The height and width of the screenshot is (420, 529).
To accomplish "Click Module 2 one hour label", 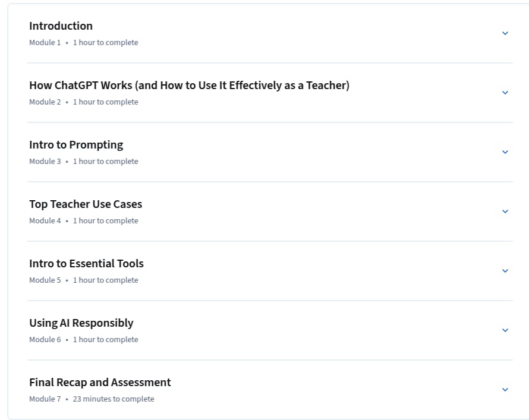I will coord(106,102).
